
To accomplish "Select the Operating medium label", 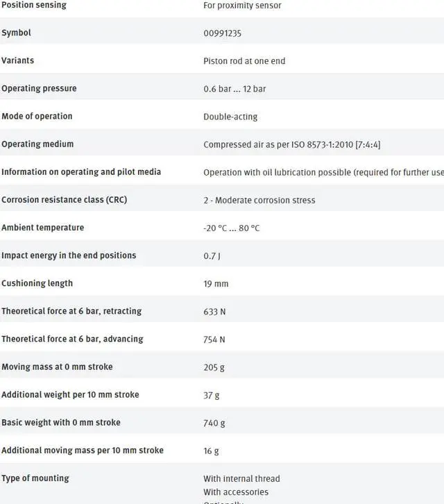I will coord(37,144).
